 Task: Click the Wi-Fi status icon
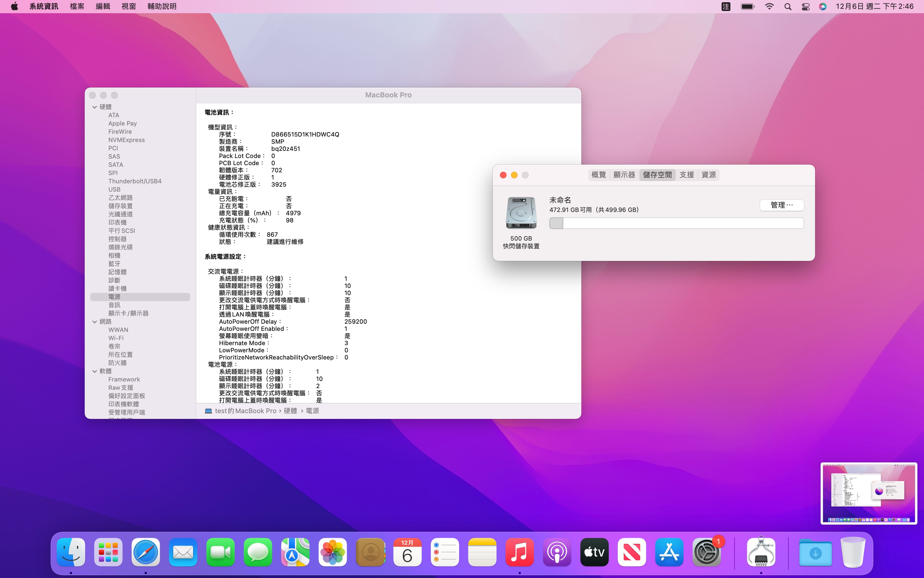pos(769,7)
